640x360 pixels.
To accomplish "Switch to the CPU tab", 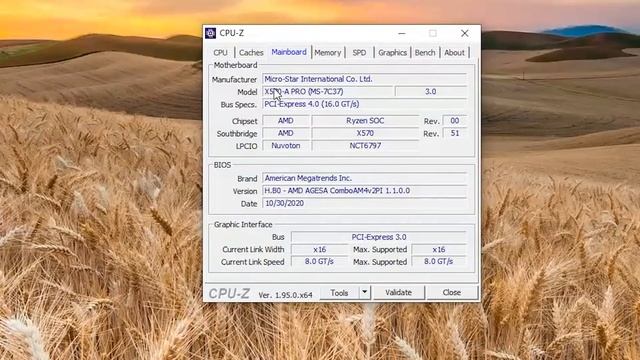I will coord(220,53).
